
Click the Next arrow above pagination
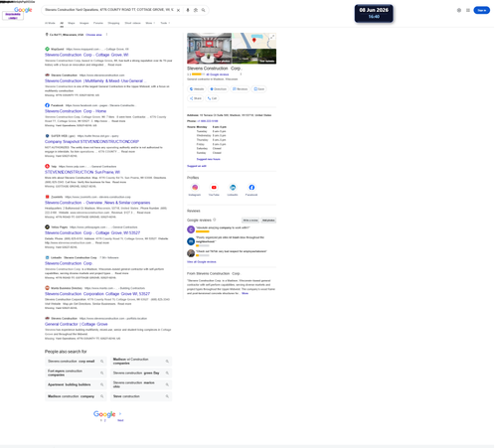(120, 413)
